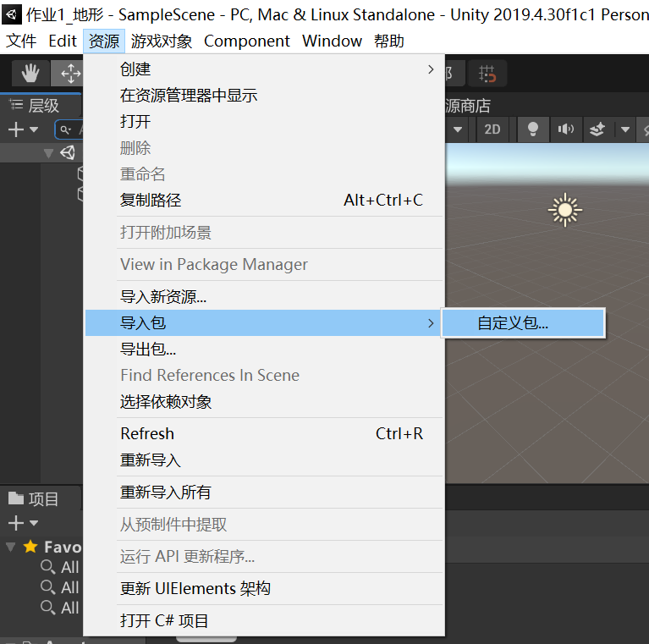
Task: Select the Move tool
Action: click(69, 74)
